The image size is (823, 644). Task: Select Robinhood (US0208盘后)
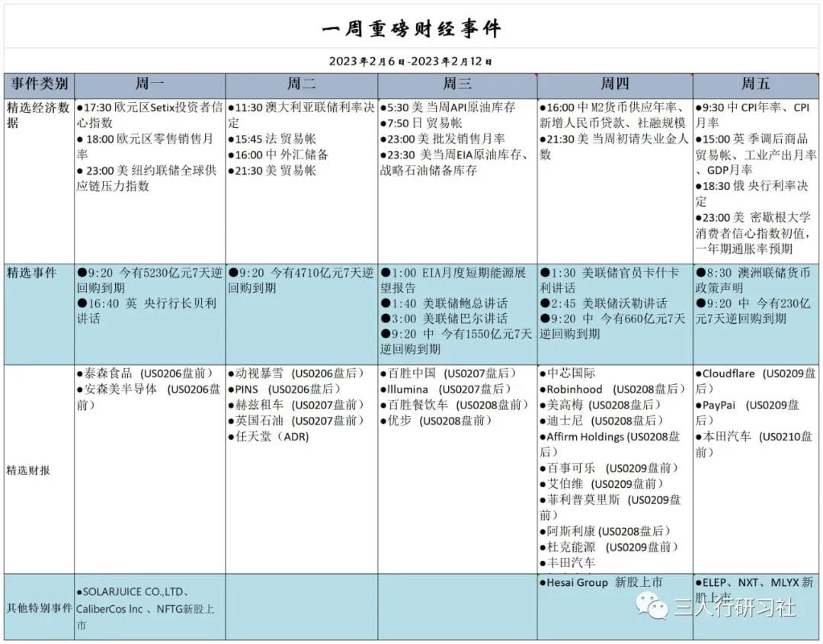[x=613, y=389]
